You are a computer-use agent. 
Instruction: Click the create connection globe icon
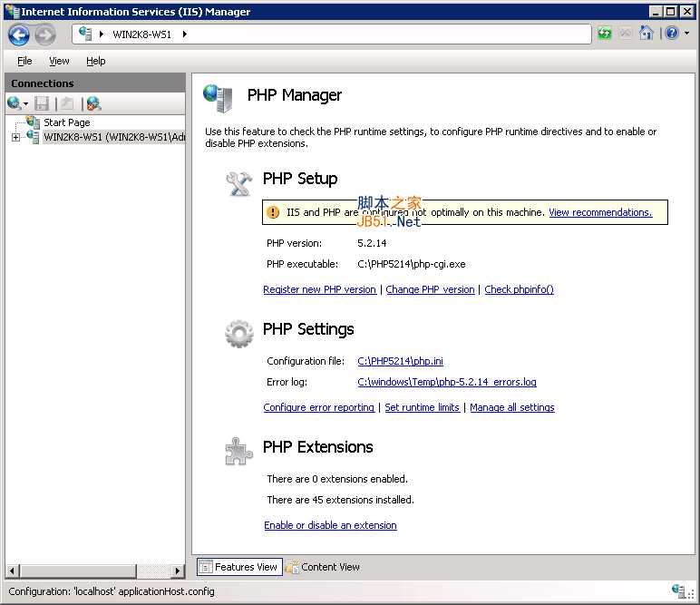point(14,103)
